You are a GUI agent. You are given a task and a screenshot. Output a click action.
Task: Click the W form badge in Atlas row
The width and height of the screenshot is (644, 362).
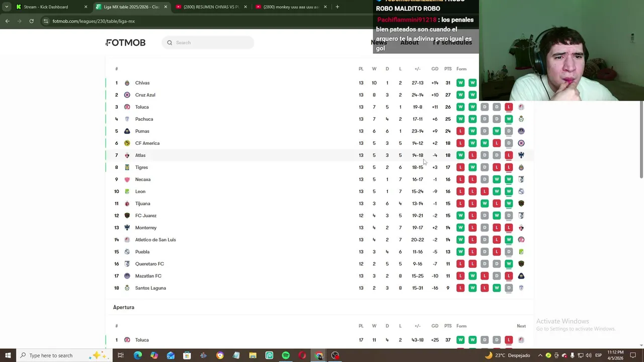460,155
